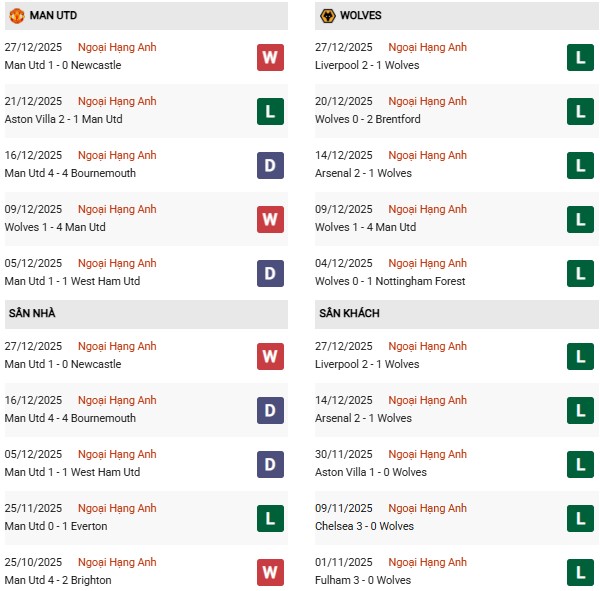Click the L badge for Aston Villa 2 - 1 Man Utd
The height and width of the screenshot is (591, 600).
click(270, 111)
